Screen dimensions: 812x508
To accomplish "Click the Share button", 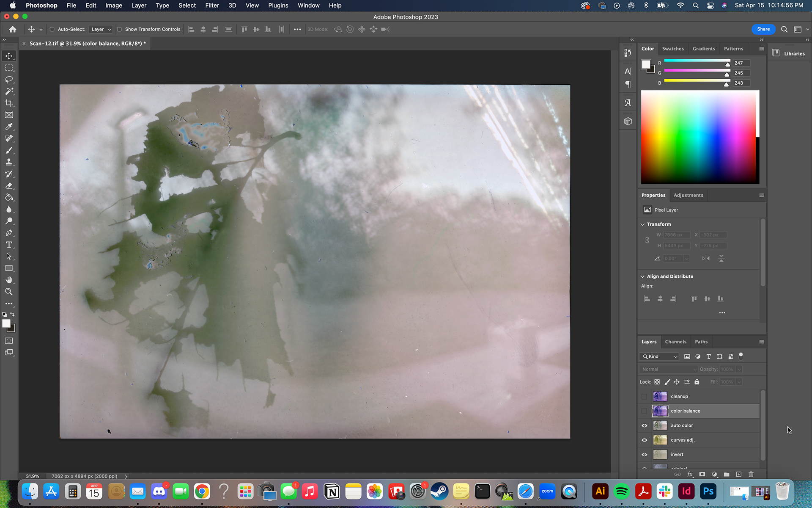I will 763,29.
